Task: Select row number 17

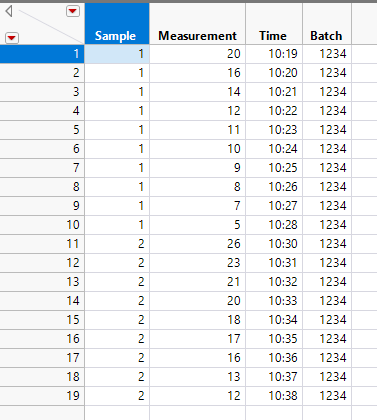Action: click(x=42, y=358)
